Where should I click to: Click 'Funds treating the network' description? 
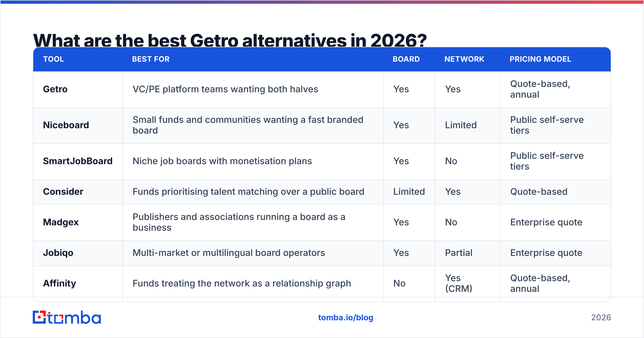[x=241, y=283]
